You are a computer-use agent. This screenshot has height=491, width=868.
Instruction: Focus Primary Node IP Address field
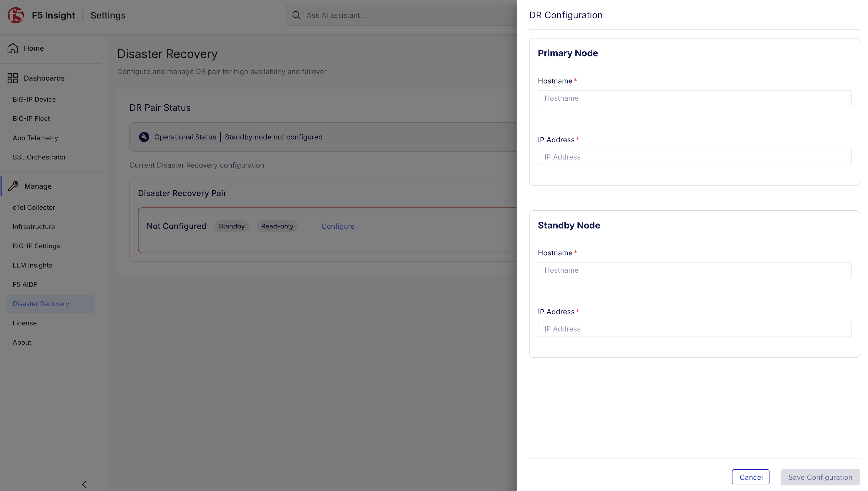click(x=694, y=157)
